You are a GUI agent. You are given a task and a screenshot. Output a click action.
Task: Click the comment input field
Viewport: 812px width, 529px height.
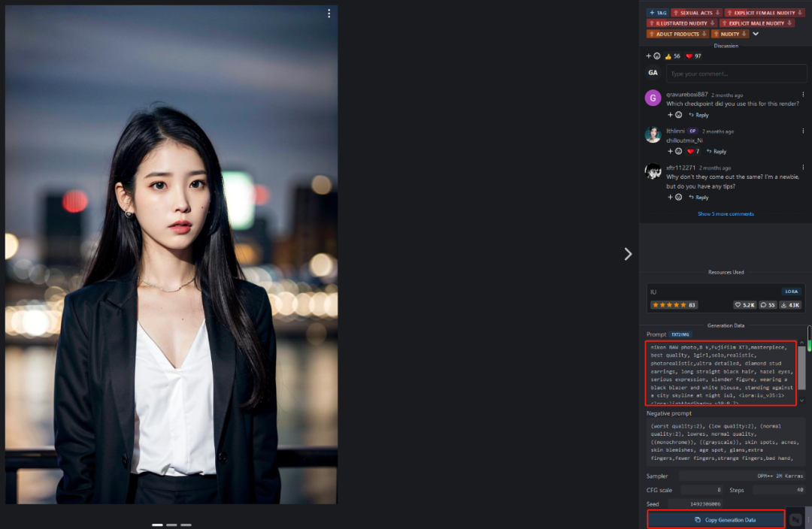[736, 74]
